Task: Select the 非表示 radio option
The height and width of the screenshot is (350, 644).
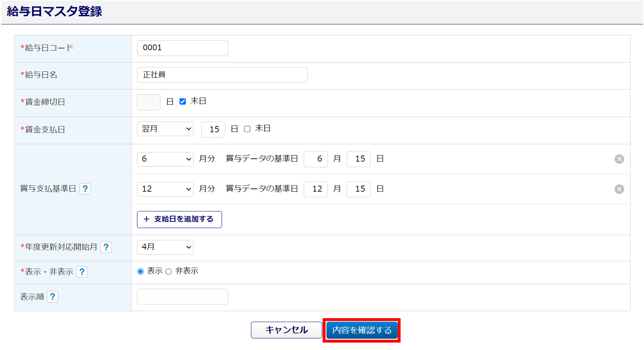Action: coord(169,272)
